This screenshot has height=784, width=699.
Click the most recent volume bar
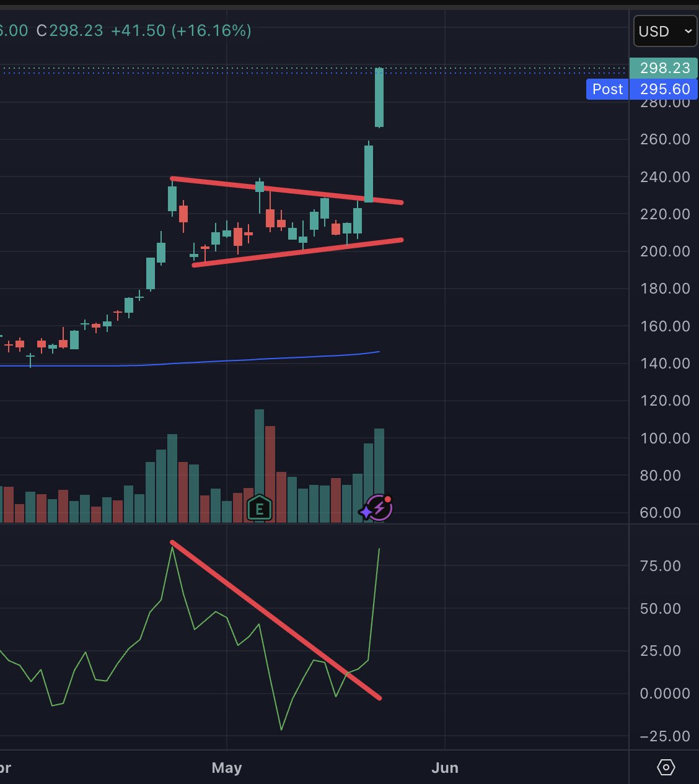(x=379, y=475)
